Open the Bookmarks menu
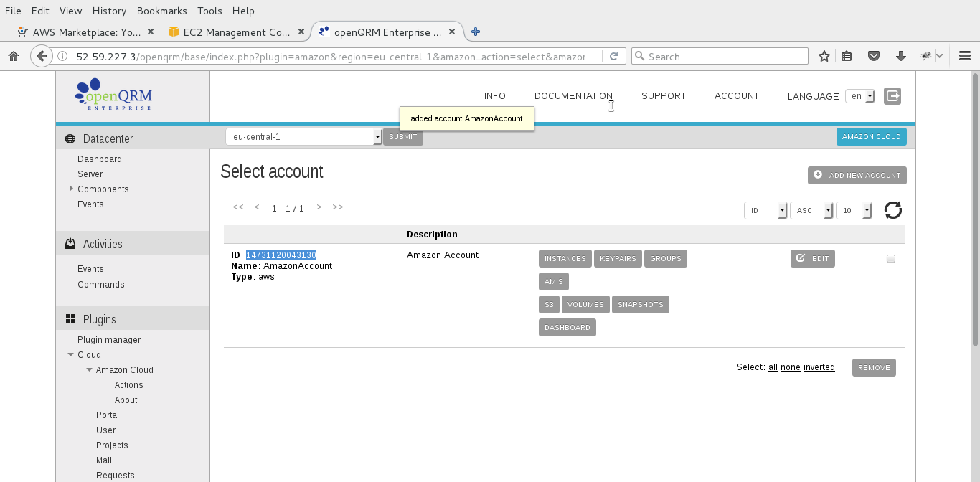 tap(161, 11)
